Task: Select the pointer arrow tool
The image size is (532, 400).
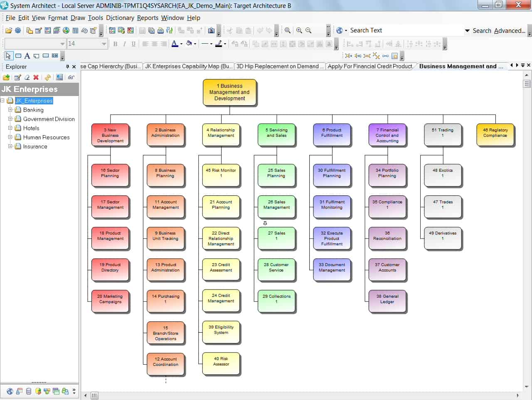Action: tap(8, 56)
